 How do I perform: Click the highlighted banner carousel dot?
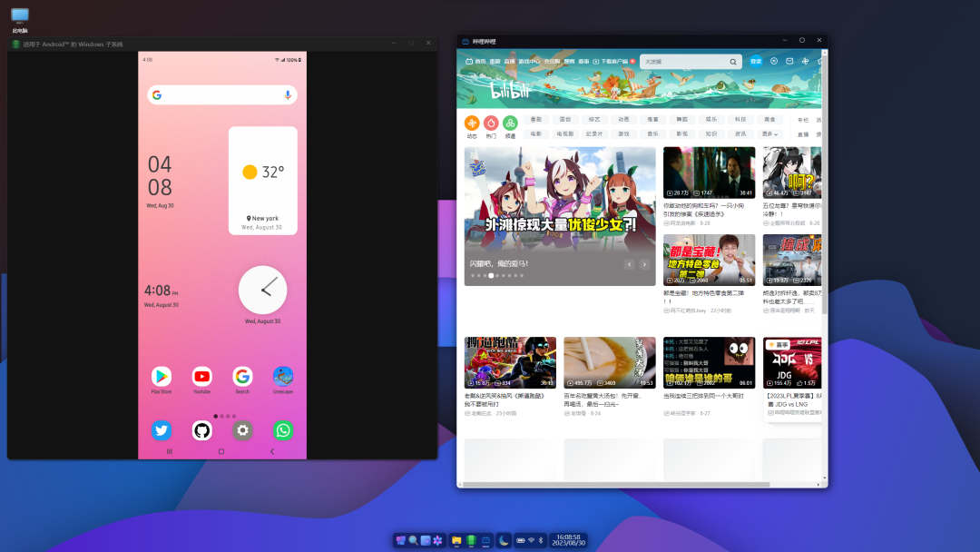[x=491, y=276]
